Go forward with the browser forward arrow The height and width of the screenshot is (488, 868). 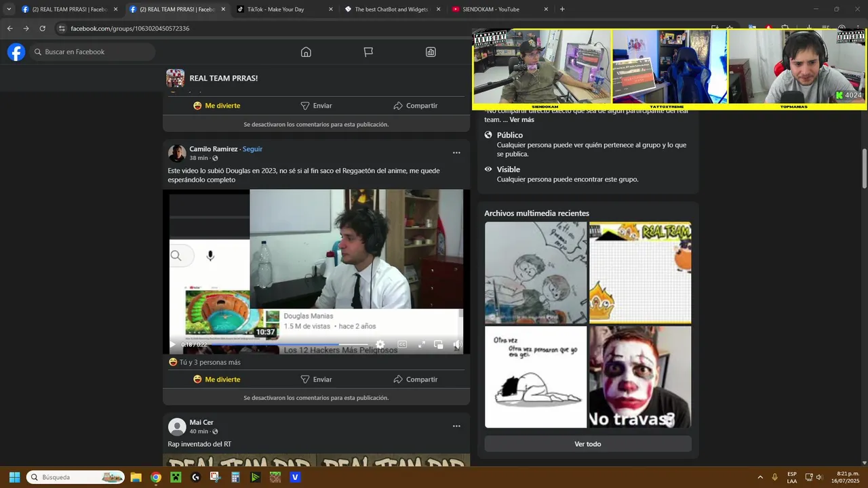click(26, 28)
